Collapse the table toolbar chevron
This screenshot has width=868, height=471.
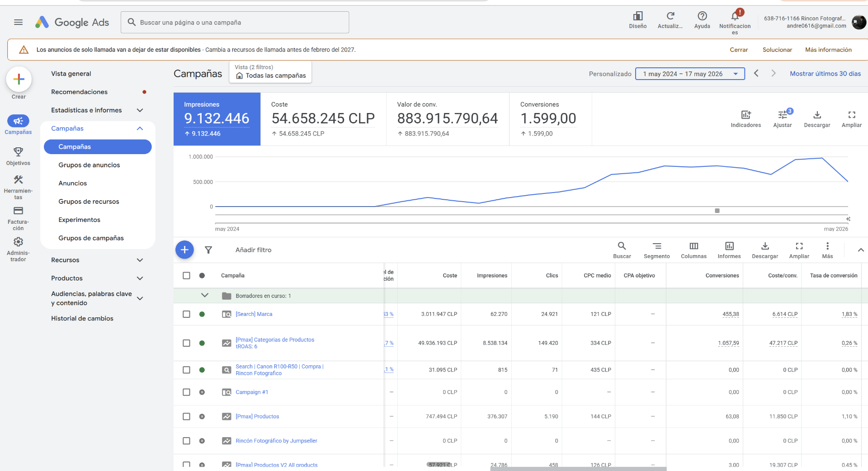(x=861, y=250)
